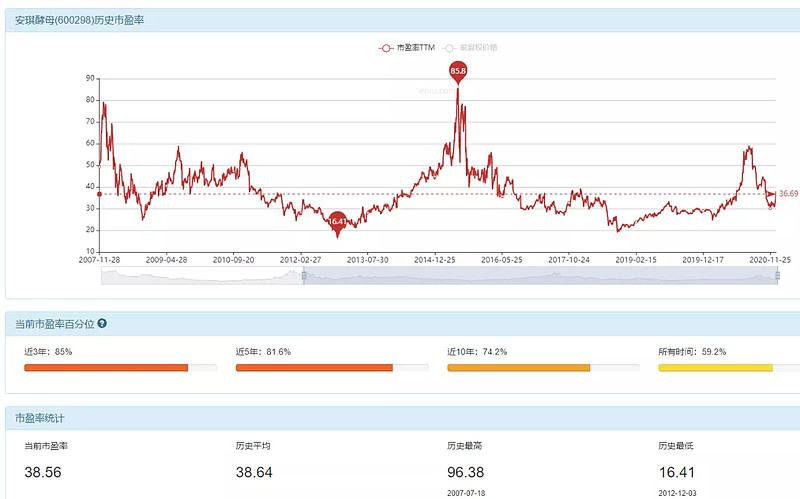Click the left handle of the zoom slider

[304, 276]
